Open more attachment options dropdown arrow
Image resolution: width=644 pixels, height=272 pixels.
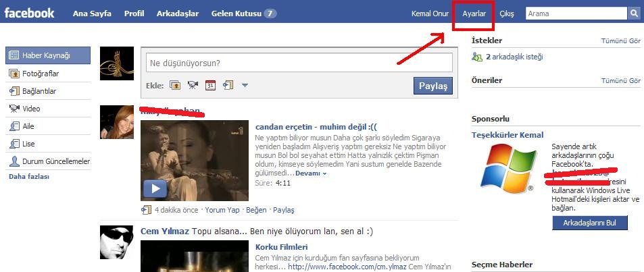click(x=245, y=85)
